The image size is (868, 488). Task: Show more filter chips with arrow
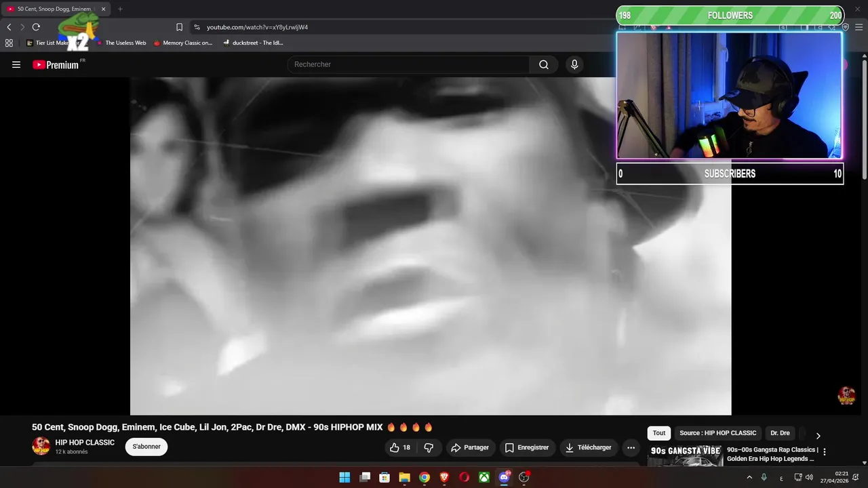click(x=818, y=435)
